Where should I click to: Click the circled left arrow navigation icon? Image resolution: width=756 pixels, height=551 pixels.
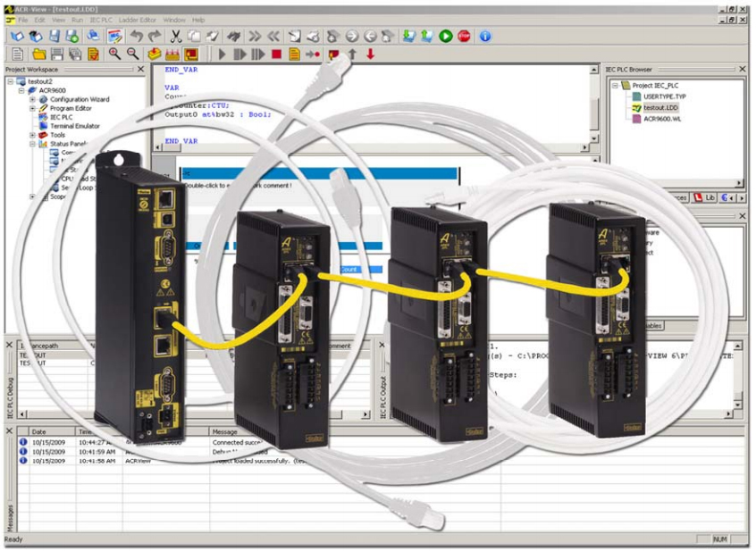pos(370,36)
